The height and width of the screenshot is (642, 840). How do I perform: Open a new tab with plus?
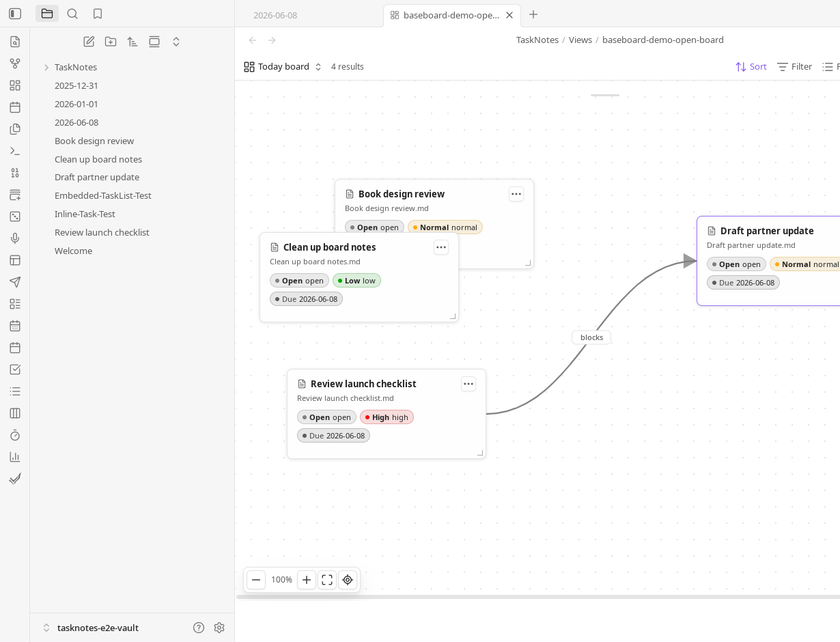tap(533, 14)
